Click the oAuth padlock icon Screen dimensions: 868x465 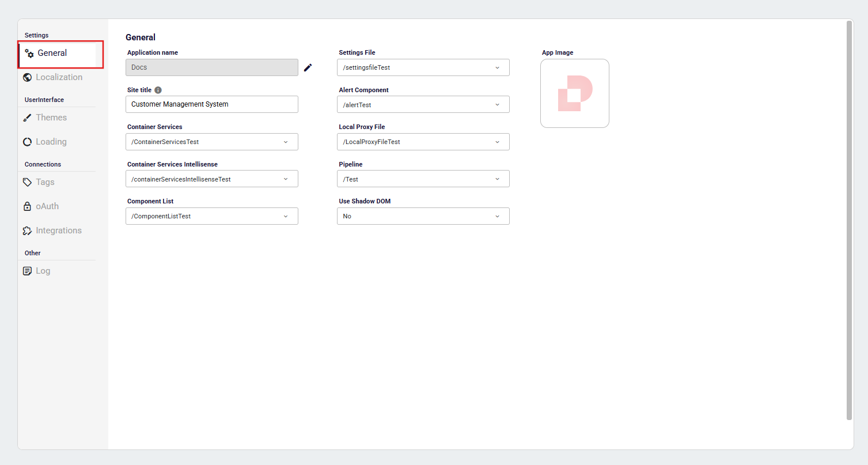click(27, 206)
